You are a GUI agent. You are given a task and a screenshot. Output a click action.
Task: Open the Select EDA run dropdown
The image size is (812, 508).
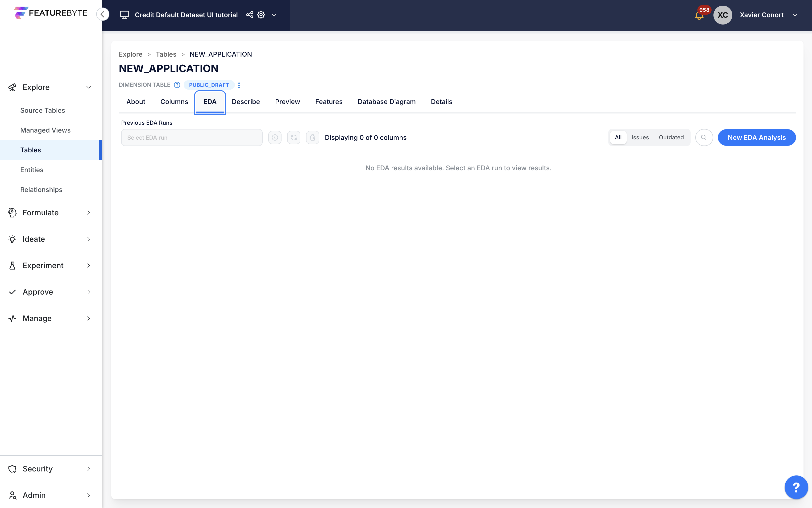click(x=192, y=137)
